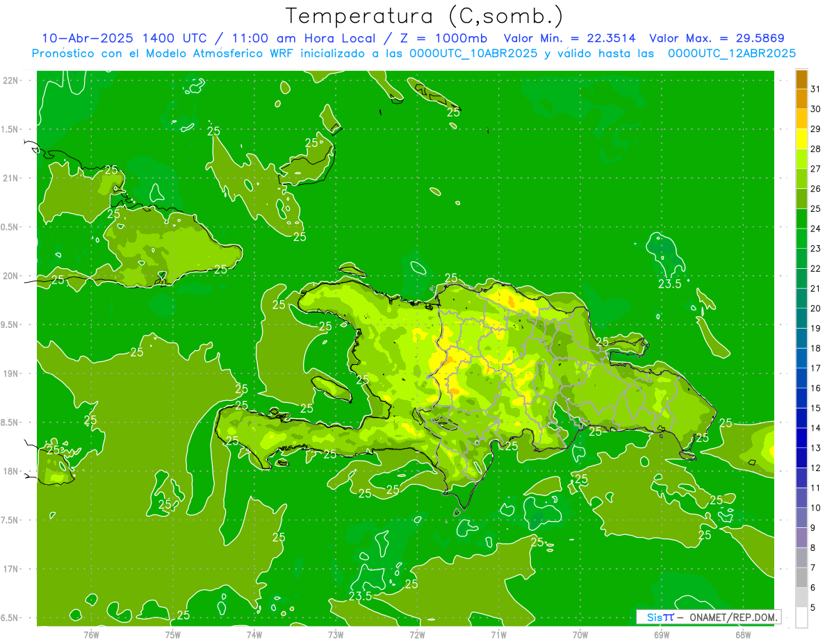Click the colorbar label 30
Image resolution: width=834 pixels, height=644 pixels.
point(816,109)
